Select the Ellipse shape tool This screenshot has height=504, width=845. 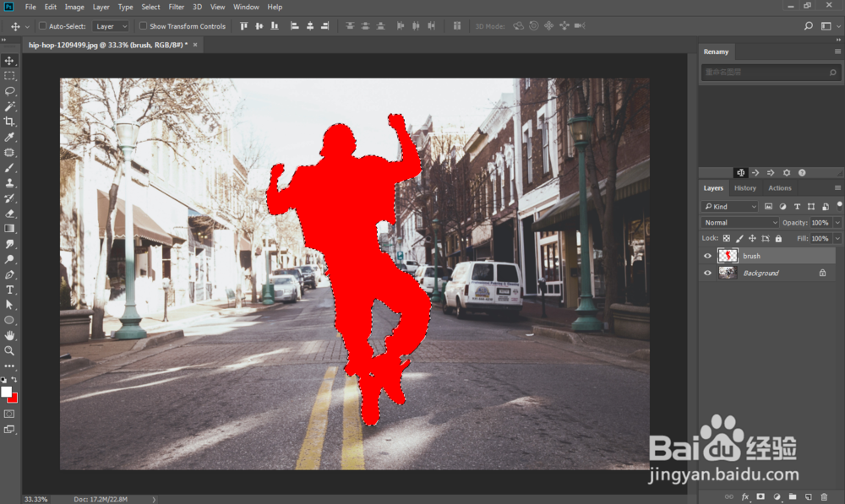click(x=9, y=321)
